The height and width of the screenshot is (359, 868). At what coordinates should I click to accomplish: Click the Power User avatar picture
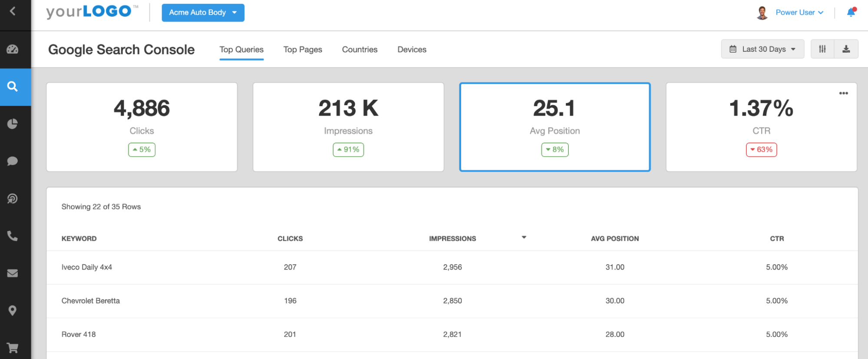pos(762,13)
